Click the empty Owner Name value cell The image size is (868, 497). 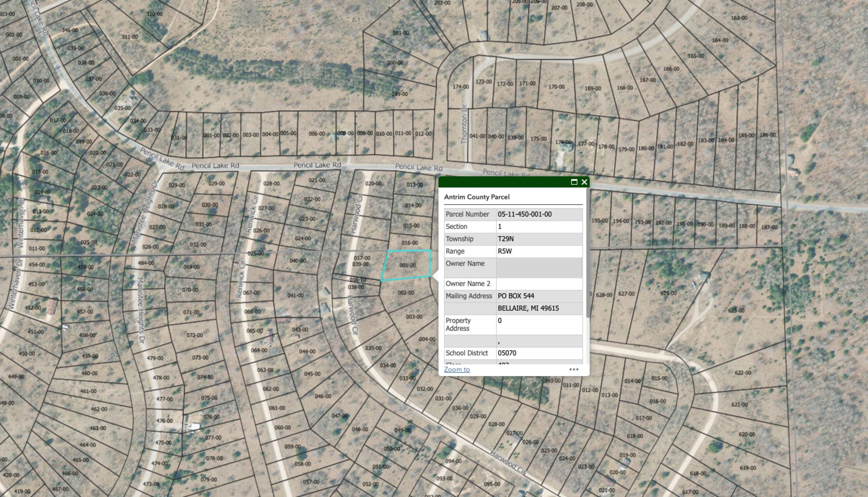pos(539,267)
